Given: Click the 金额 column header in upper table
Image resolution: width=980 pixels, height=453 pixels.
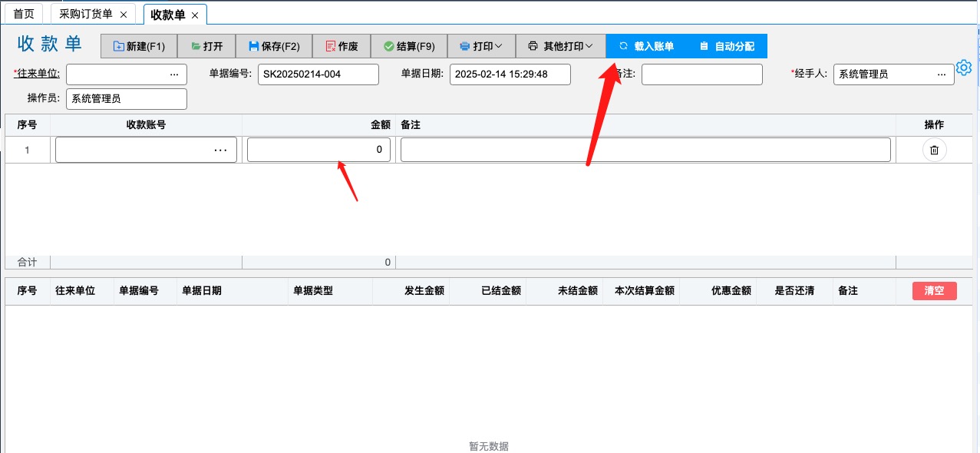Looking at the screenshot, I should click(318, 124).
